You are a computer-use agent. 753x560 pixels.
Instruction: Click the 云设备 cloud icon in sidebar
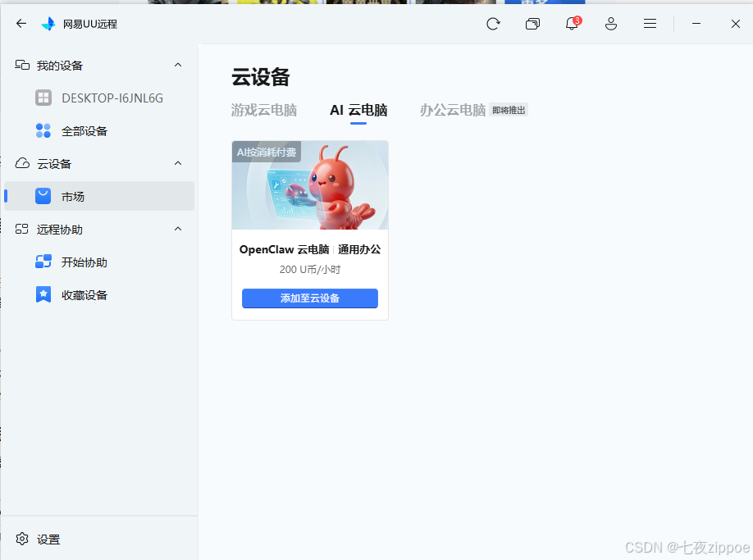[x=22, y=163]
